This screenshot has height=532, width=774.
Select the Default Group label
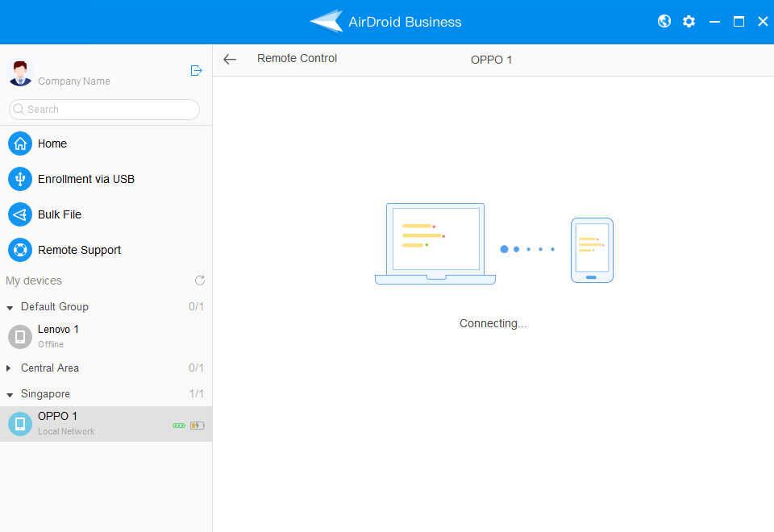click(55, 306)
